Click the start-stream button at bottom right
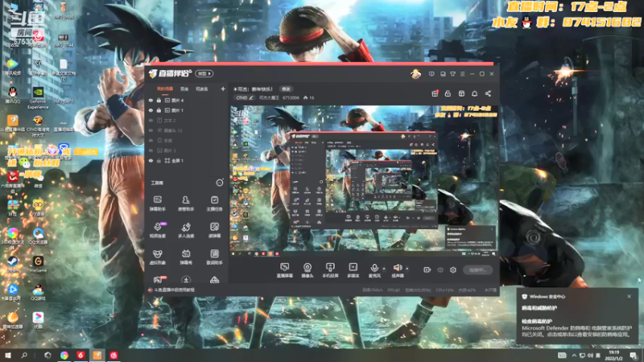The image size is (644, 362). point(477,270)
